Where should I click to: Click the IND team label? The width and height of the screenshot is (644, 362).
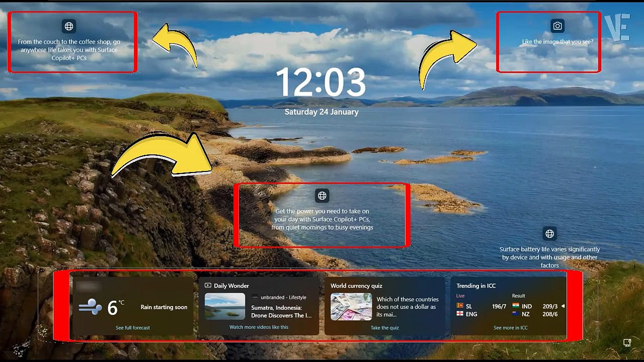tap(527, 306)
